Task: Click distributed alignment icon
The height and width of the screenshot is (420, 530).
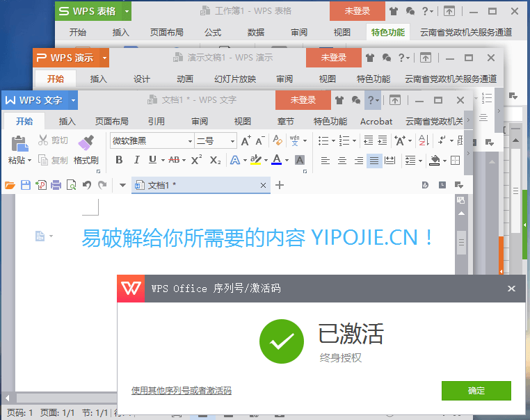Action: point(390,160)
